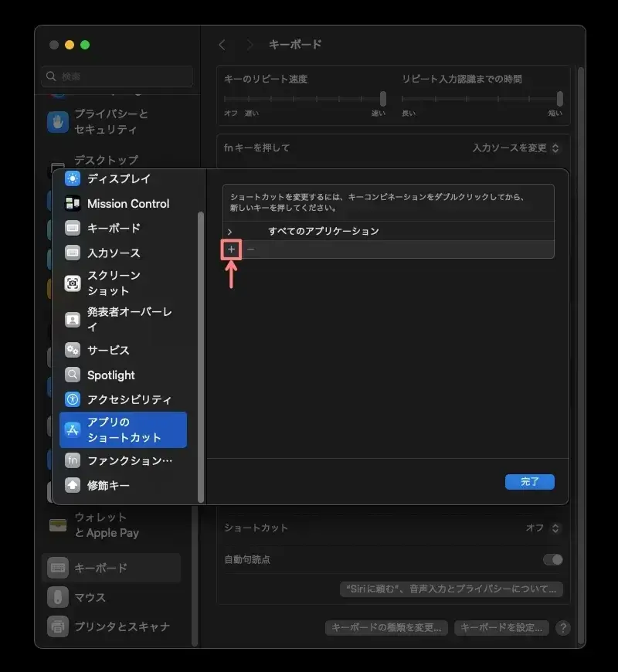Image resolution: width=618 pixels, height=672 pixels.
Task: Select the 発表者オーバーレイ category icon
Action: pos(73,317)
